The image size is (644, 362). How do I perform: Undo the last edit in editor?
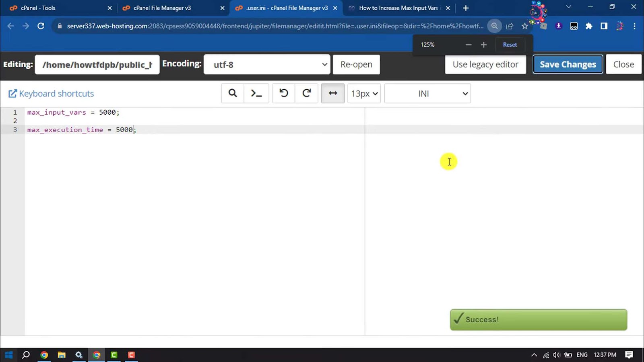(x=284, y=93)
